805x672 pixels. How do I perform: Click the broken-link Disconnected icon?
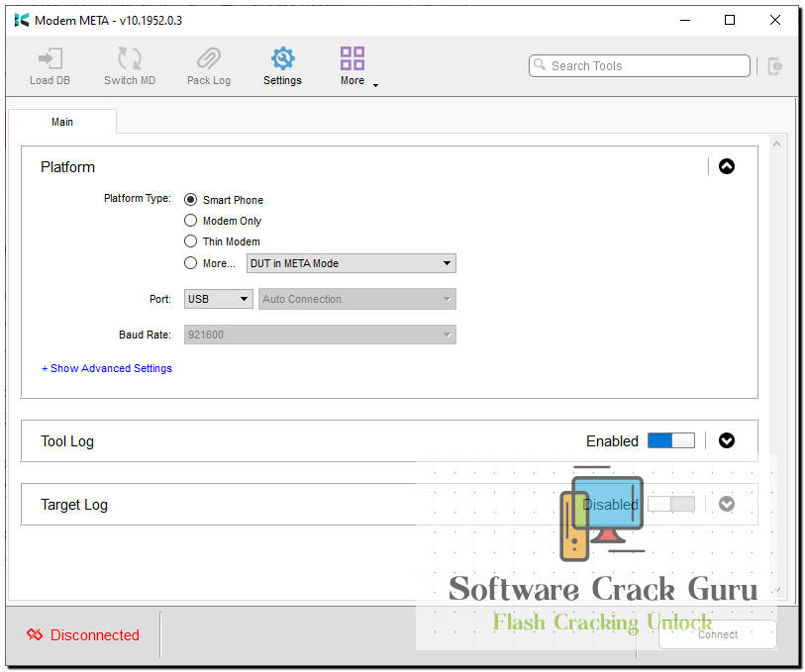point(35,634)
